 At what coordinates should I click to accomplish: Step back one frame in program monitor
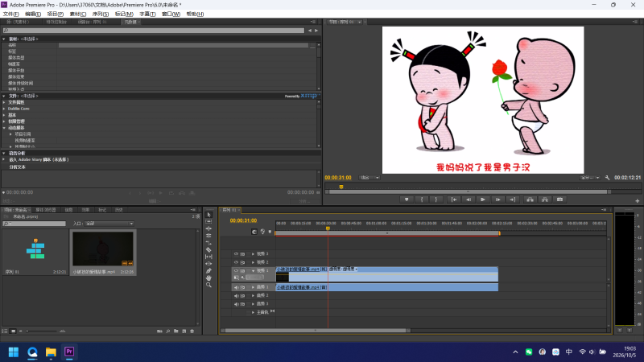469,200
